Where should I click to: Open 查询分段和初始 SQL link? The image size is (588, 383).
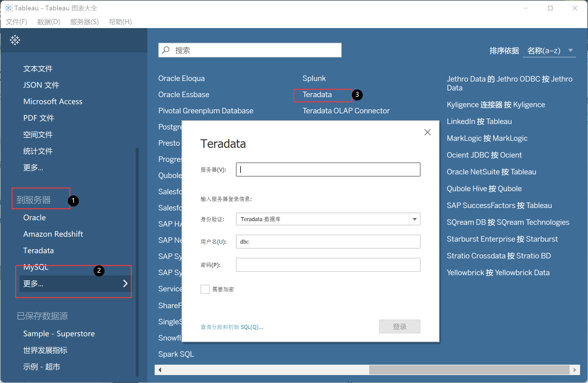(x=232, y=327)
